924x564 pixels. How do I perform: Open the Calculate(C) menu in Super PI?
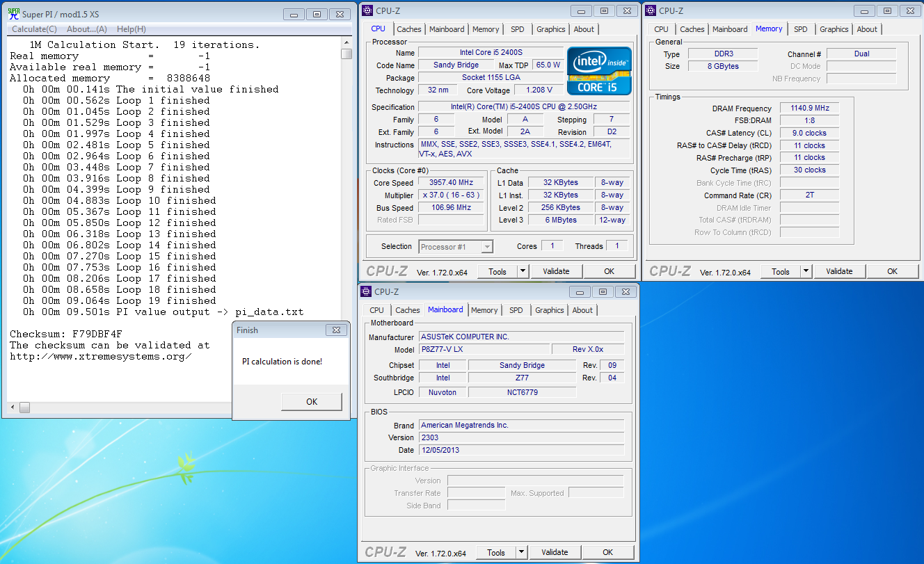35,29
